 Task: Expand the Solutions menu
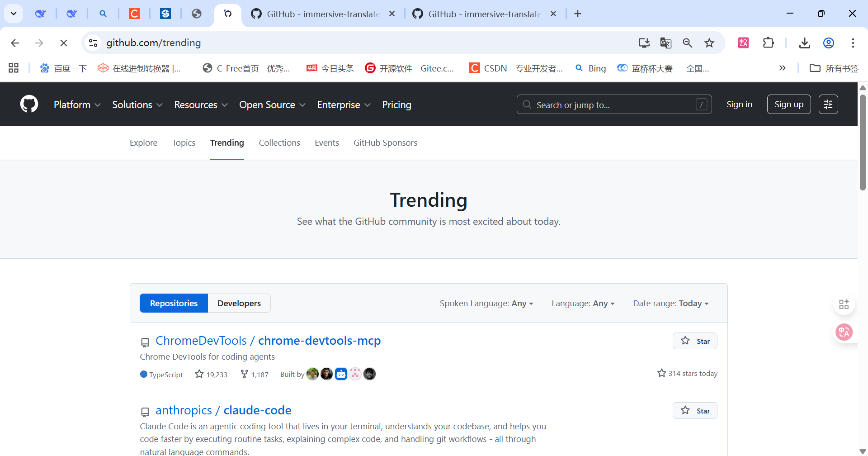[x=137, y=104]
